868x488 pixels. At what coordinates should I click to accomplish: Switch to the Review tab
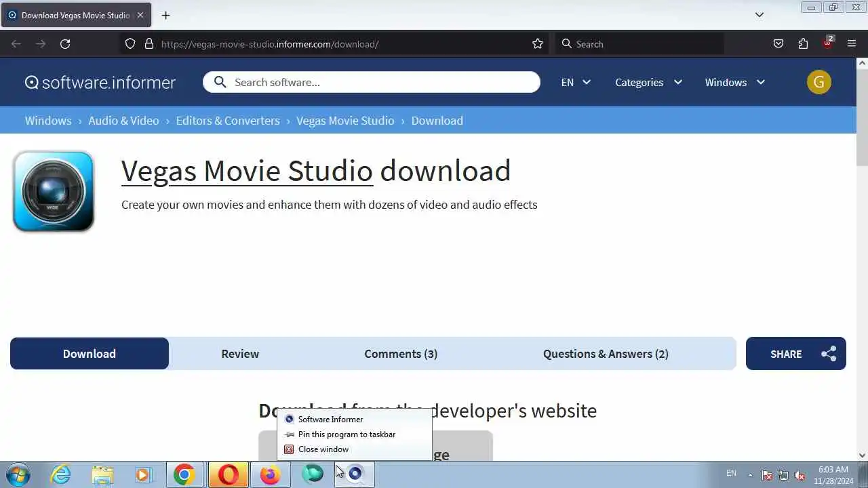point(240,354)
